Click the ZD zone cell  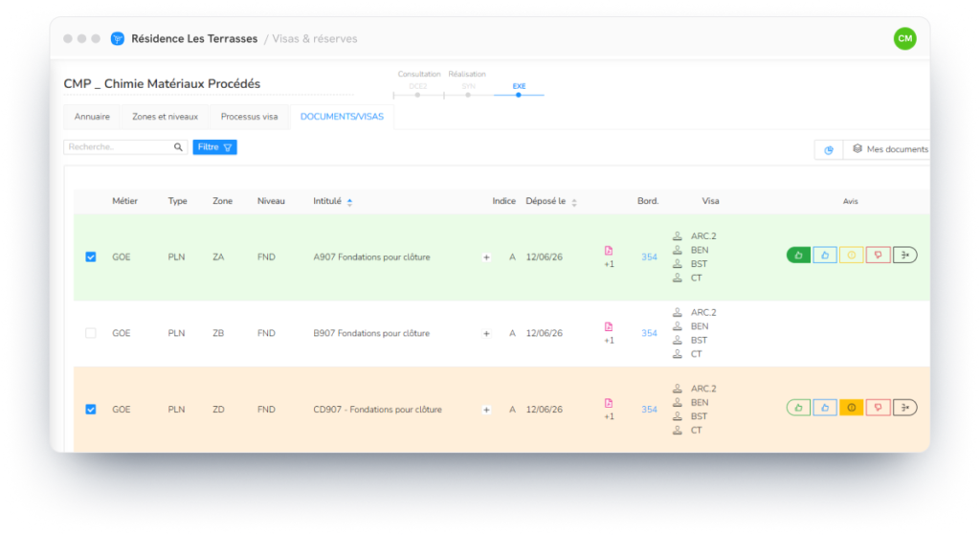pyautogui.click(x=218, y=410)
